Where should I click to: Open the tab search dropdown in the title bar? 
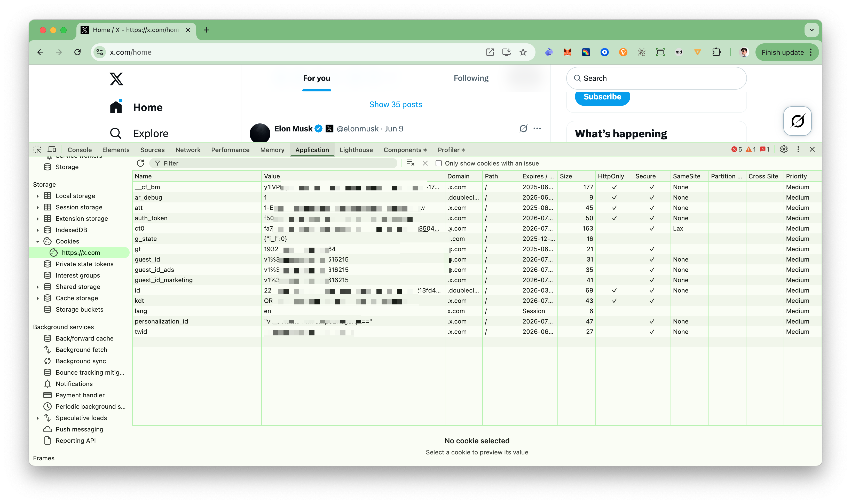point(811,30)
